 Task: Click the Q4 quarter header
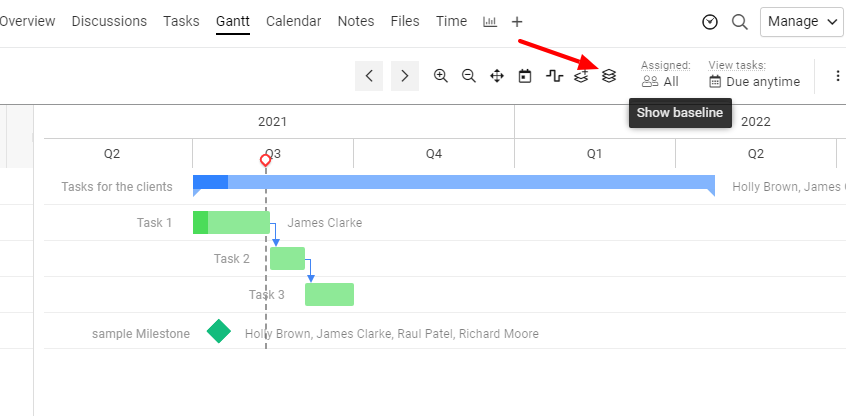pyautogui.click(x=434, y=154)
